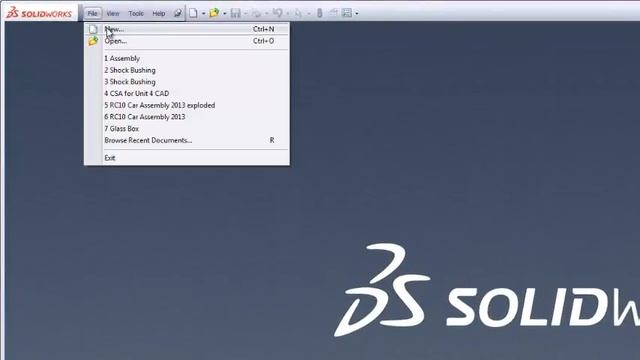Expand the Open toolbar dropdown arrow
640x360 pixels.
(x=224, y=13)
